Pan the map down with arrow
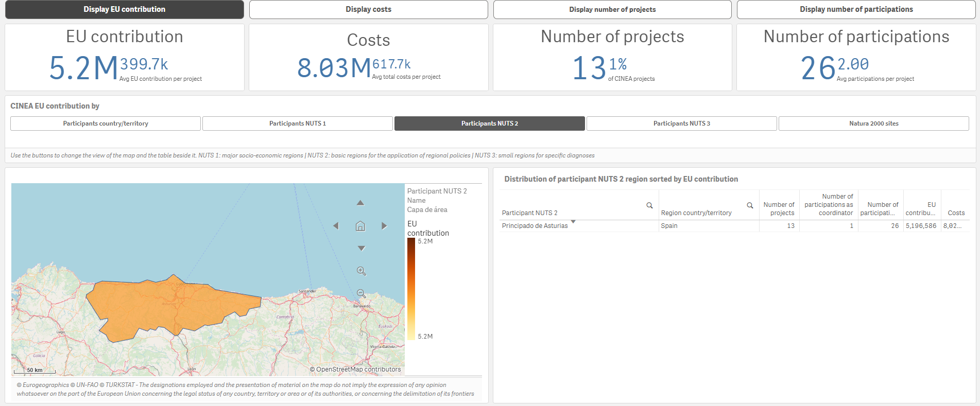Viewport: 980px width, 406px height. point(361,249)
